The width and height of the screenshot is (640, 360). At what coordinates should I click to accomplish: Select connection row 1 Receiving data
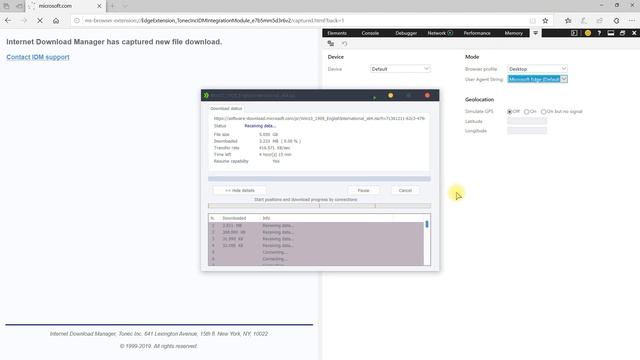pyautogui.click(x=316, y=225)
